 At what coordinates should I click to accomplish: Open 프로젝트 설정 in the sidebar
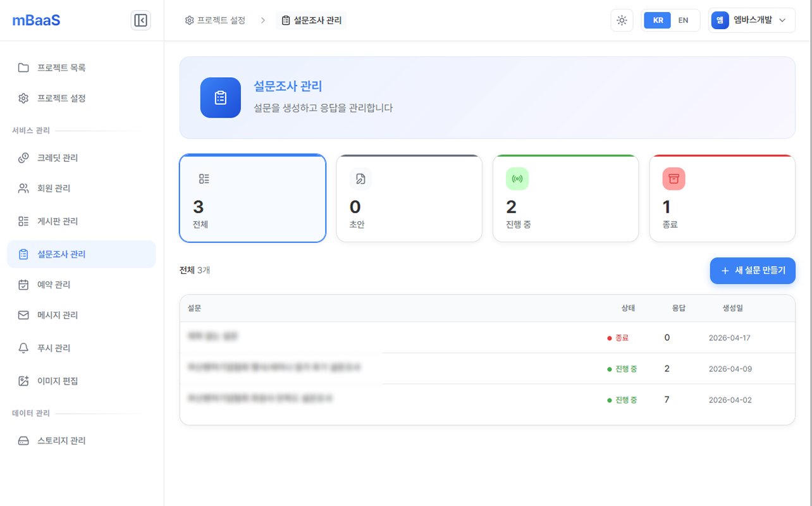pyautogui.click(x=82, y=98)
